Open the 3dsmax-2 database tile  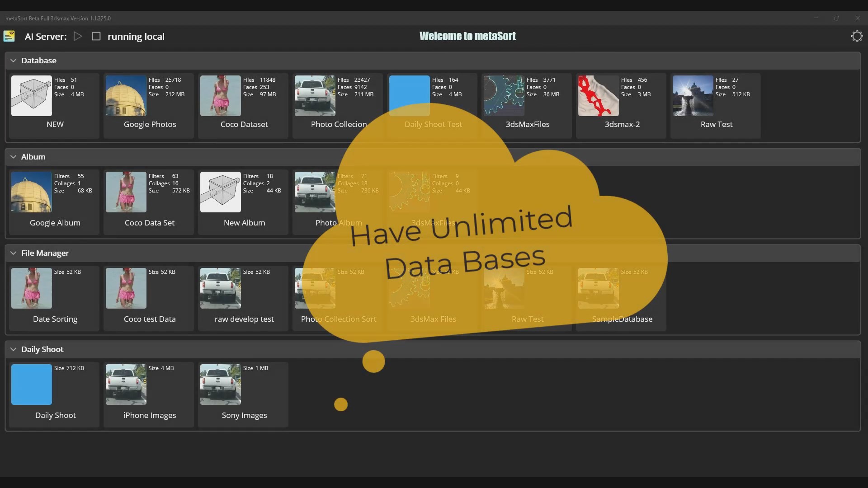click(x=599, y=96)
